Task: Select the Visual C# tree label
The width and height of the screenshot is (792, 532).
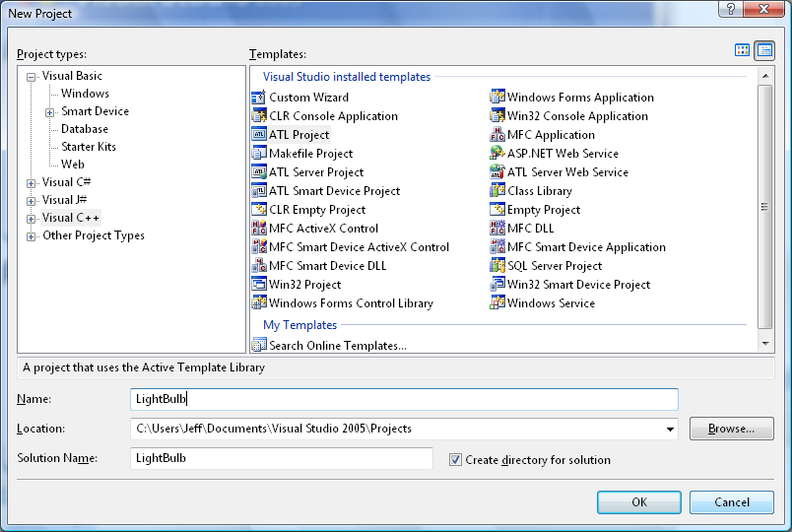Action: (66, 182)
